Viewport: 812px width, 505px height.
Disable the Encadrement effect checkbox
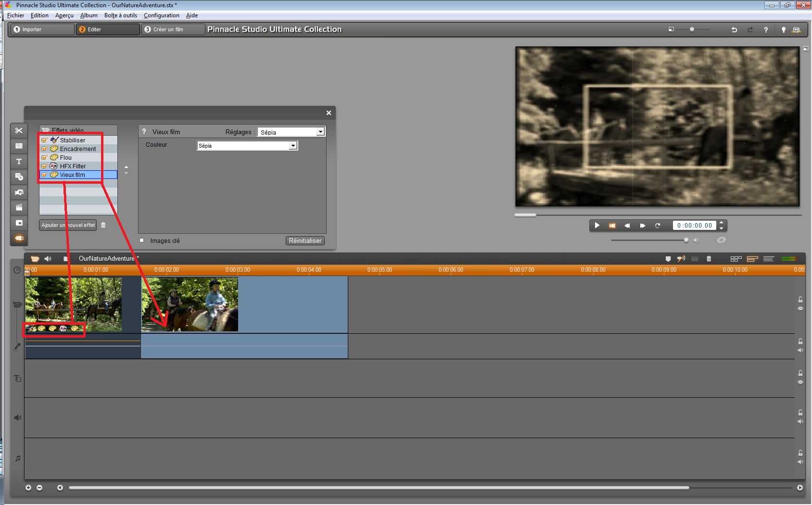[44, 149]
